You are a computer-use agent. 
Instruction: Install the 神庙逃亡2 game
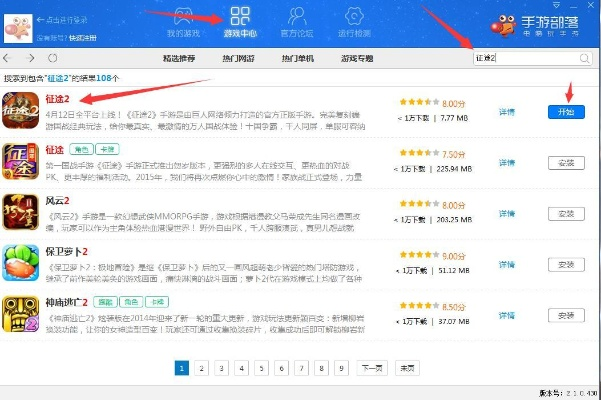[x=566, y=315]
